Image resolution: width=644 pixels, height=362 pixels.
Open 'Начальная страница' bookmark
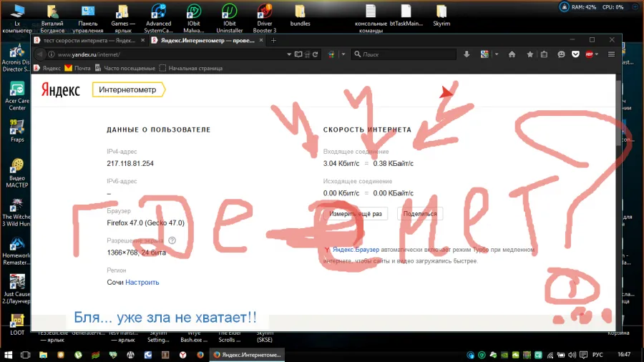(191, 68)
